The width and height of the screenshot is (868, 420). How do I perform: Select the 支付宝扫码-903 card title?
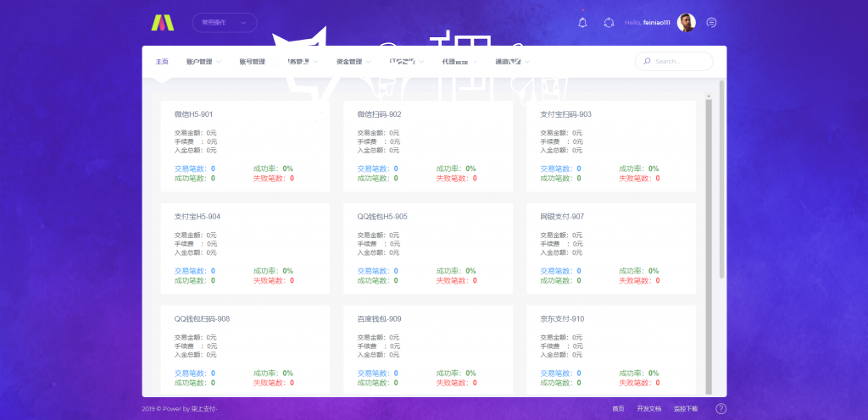pos(565,114)
